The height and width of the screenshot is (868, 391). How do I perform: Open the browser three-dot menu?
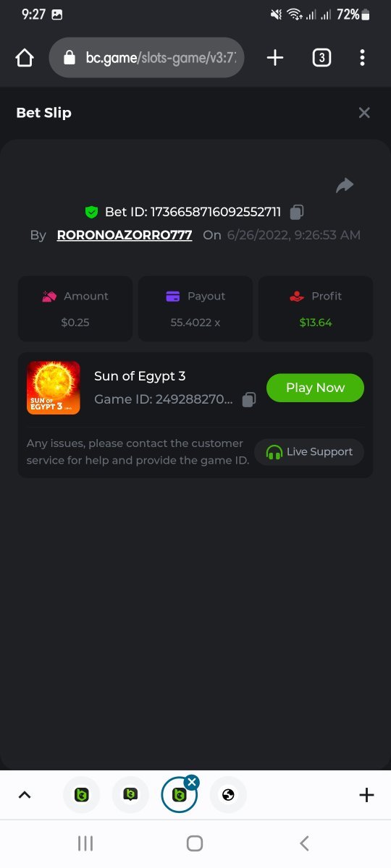[x=362, y=58]
